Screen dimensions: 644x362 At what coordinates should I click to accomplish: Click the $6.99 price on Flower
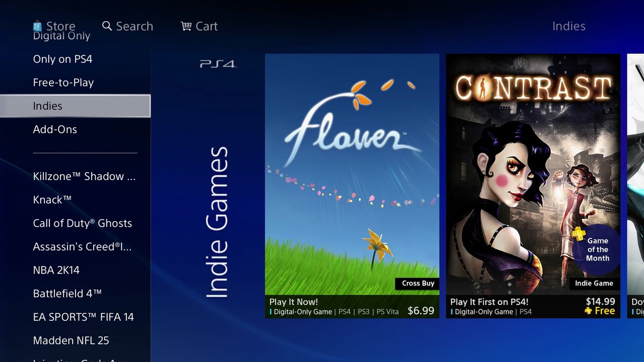pos(421,311)
